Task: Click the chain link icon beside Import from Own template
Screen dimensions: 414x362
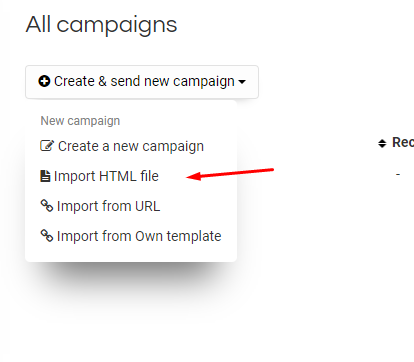Action: pos(47,236)
